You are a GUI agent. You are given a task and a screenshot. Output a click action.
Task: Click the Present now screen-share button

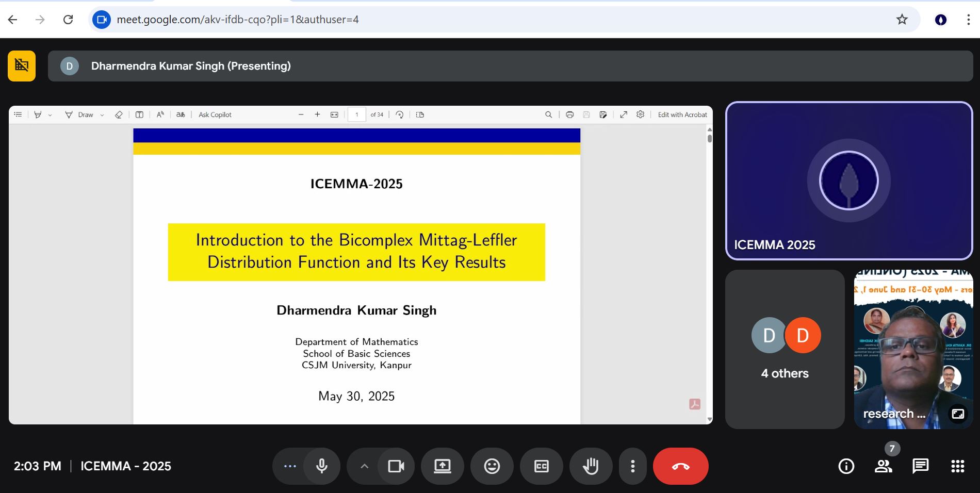point(442,466)
